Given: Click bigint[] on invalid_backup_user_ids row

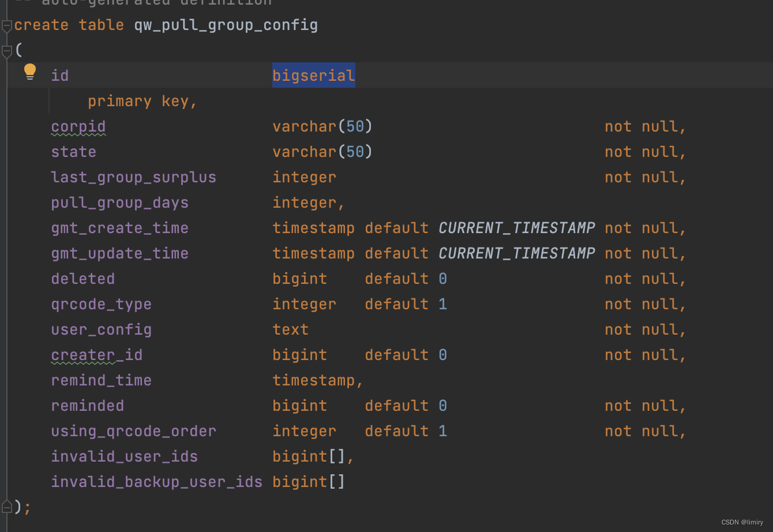Looking at the screenshot, I should click(x=309, y=482).
